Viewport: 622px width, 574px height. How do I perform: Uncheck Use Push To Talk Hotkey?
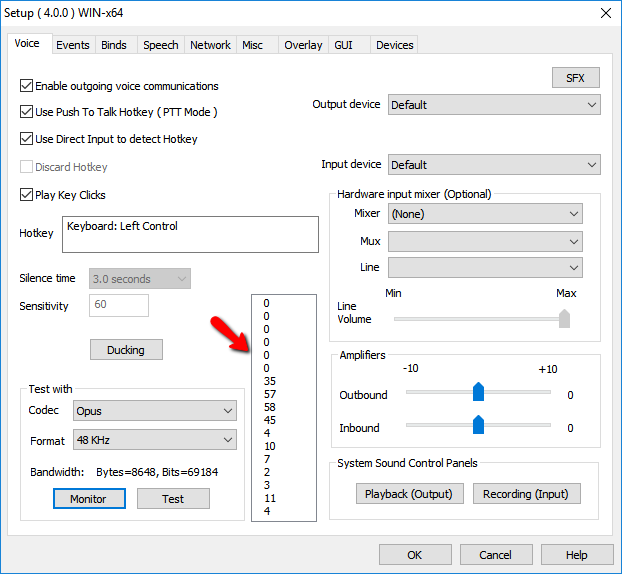tap(26, 112)
